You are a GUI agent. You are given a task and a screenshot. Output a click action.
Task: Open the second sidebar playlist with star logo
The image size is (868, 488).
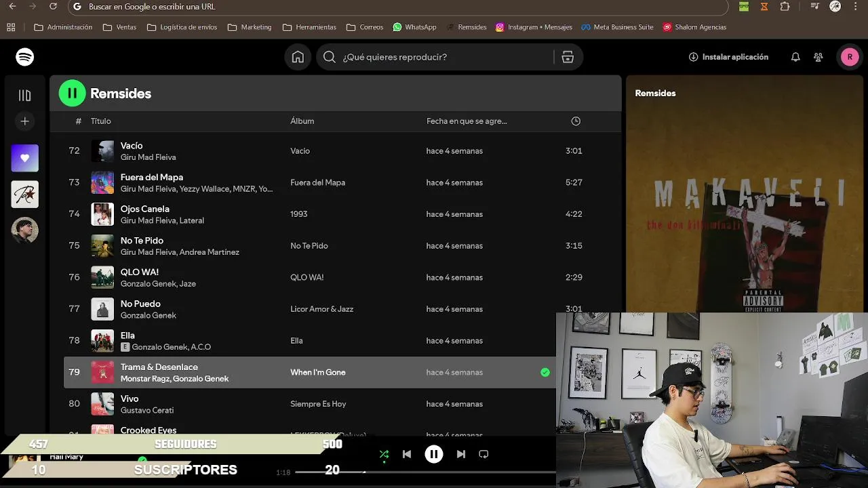pyautogui.click(x=25, y=195)
